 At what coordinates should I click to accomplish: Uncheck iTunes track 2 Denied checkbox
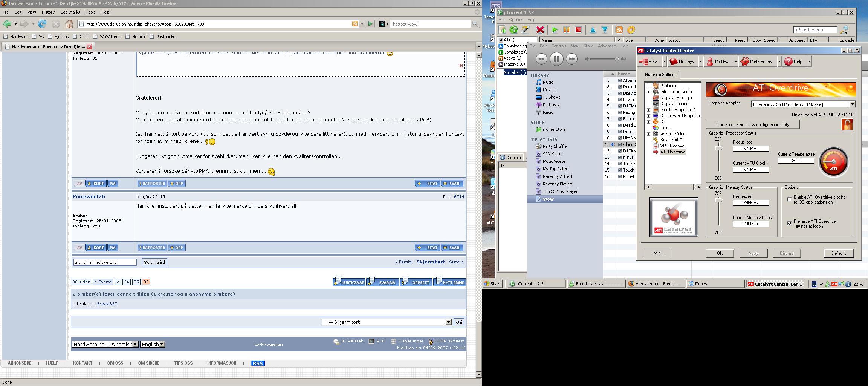[620, 87]
